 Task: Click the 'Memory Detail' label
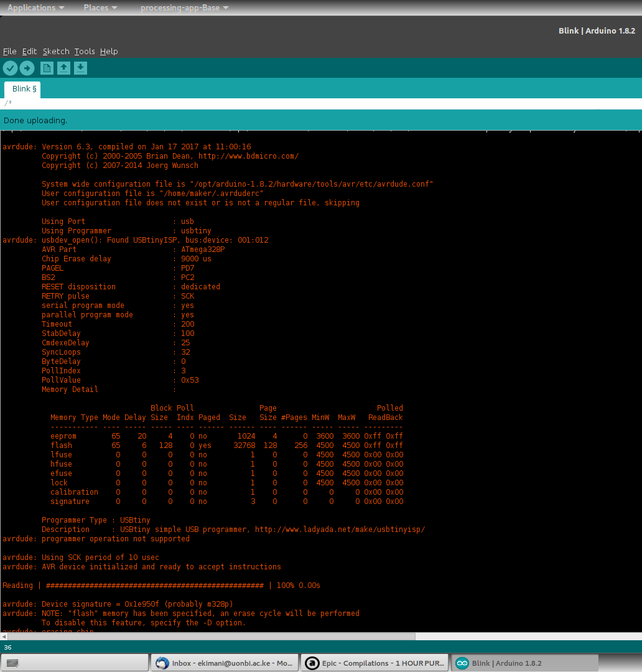[70, 390]
